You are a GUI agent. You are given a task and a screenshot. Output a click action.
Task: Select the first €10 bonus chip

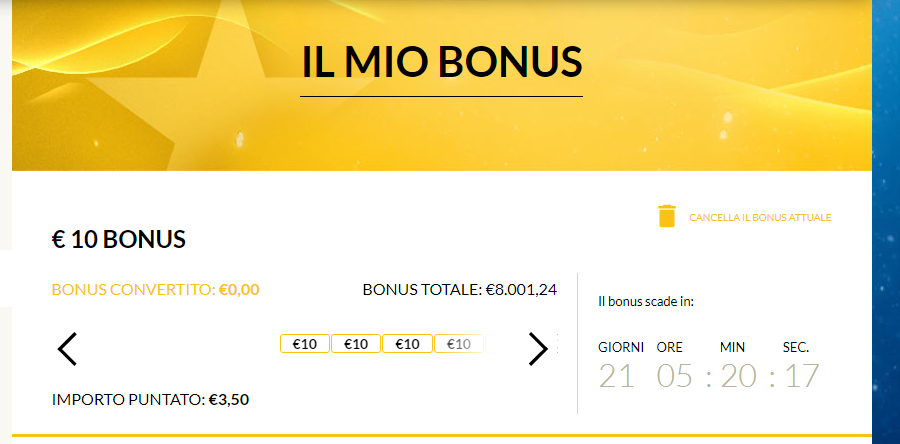305,344
